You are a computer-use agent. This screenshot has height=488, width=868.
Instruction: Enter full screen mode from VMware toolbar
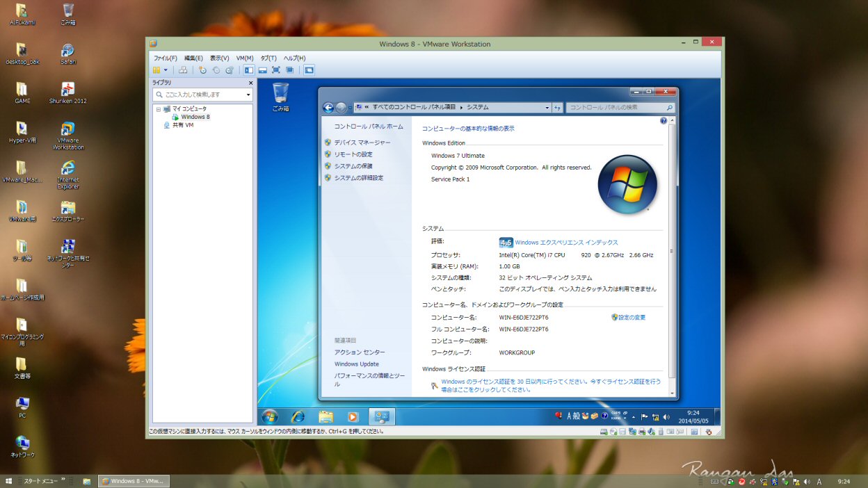275,70
